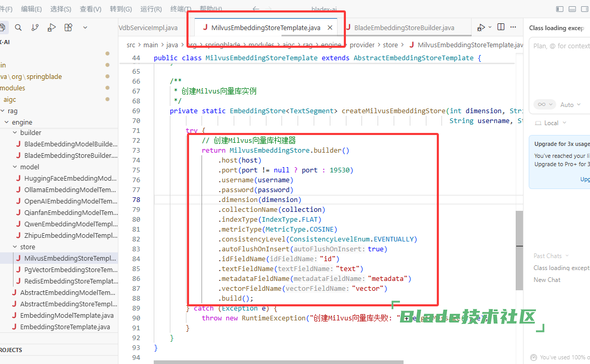Screen dimensions: 590x364
Task: Click the split editor icon
Action: (501, 27)
